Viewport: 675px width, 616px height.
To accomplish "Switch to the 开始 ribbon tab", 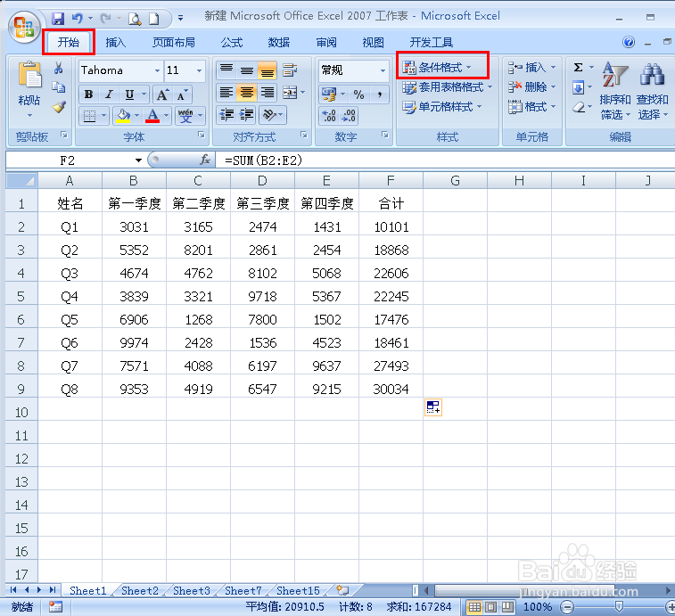I will 69,42.
